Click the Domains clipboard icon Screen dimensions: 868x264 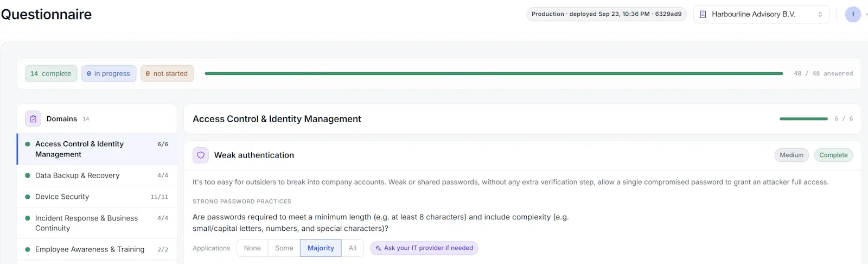point(33,118)
